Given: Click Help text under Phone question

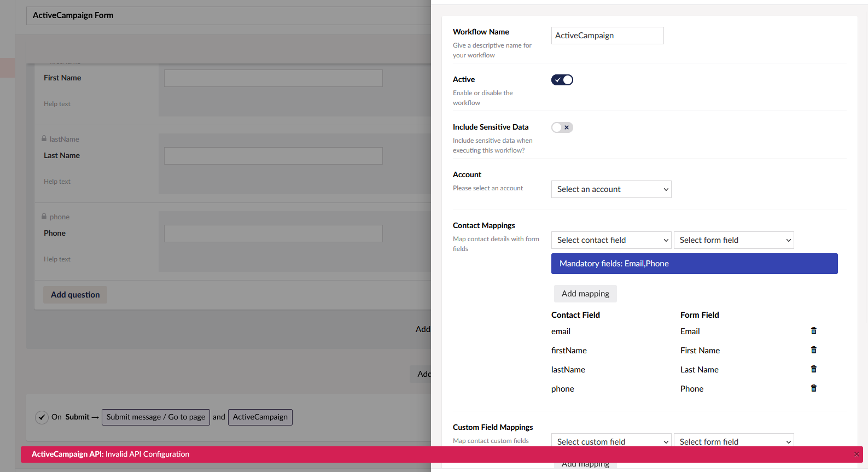Looking at the screenshot, I should (x=57, y=259).
